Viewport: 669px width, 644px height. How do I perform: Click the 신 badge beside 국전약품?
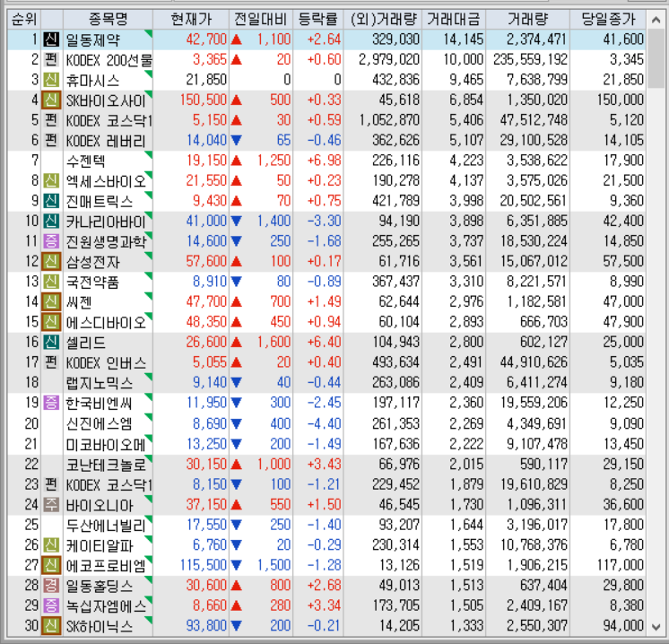tap(51, 282)
